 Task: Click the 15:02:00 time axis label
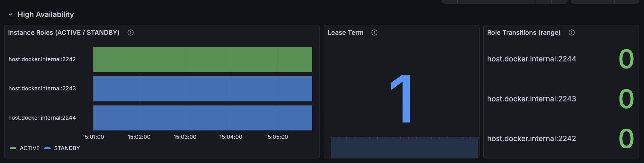[139, 137]
